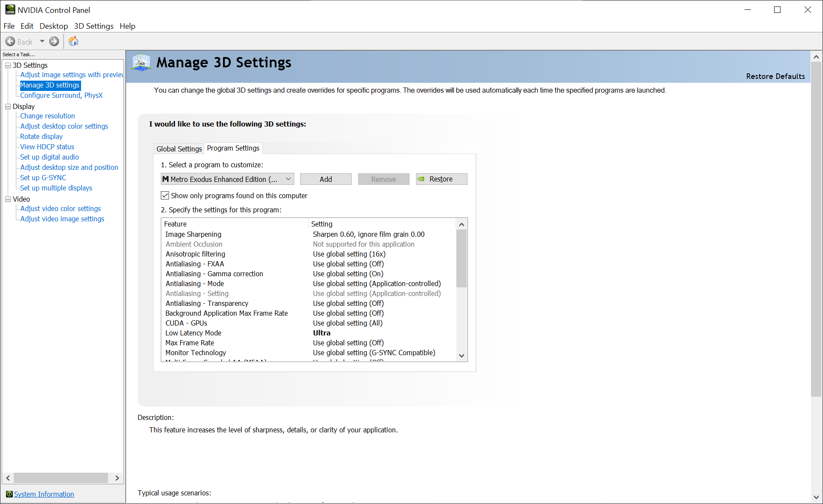Open the Back history dropdown arrow
This screenshot has height=504, width=823.
(x=42, y=42)
